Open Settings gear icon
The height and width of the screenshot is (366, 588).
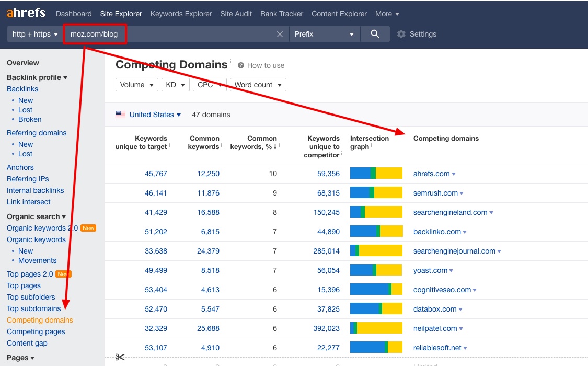[x=401, y=34]
